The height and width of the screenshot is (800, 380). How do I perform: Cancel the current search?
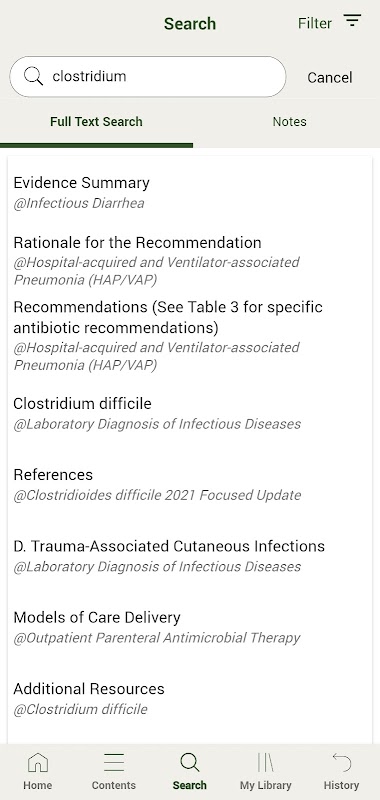point(330,78)
